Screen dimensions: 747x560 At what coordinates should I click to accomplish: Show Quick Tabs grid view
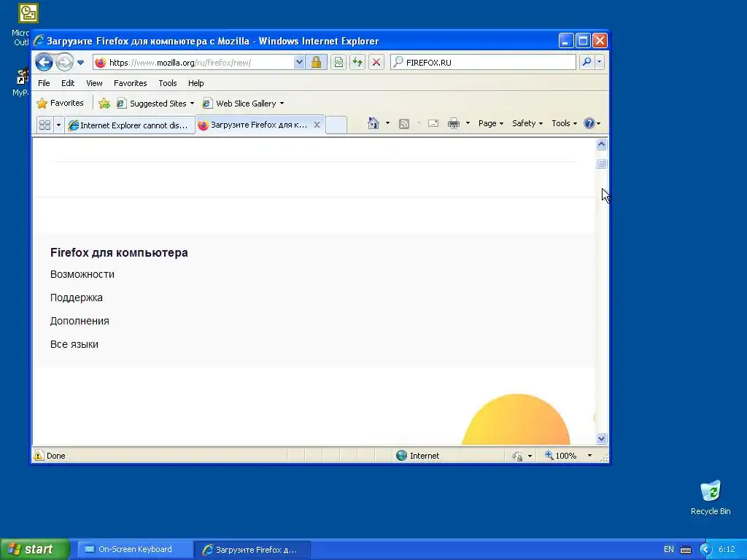click(44, 125)
